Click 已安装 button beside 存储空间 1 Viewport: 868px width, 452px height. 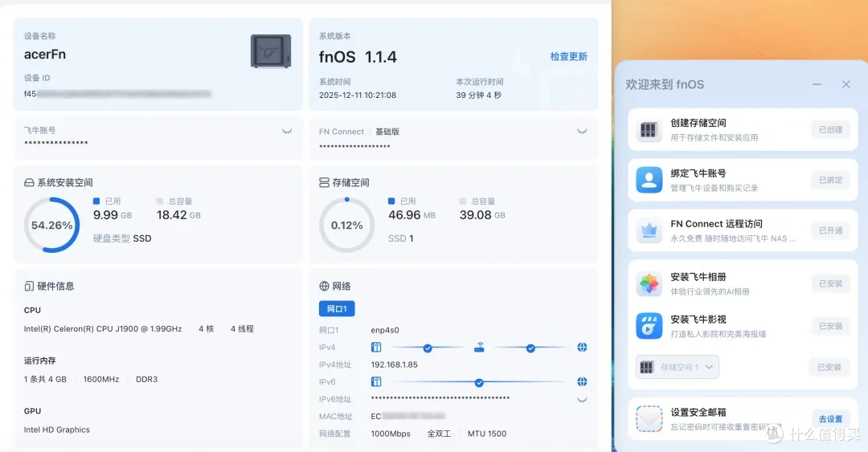[x=829, y=368]
